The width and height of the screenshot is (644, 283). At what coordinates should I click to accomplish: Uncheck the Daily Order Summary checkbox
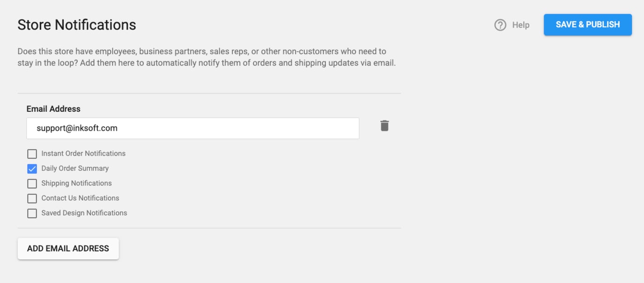pos(32,169)
